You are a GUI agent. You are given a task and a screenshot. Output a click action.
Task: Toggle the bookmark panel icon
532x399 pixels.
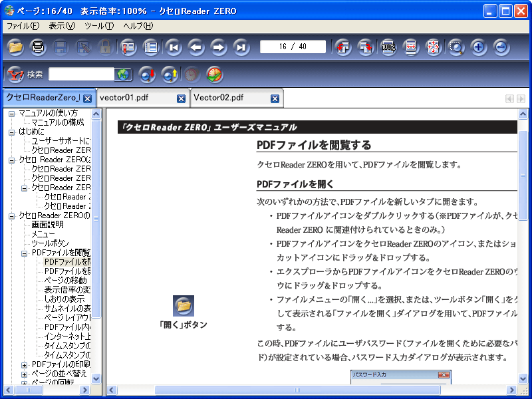click(x=128, y=47)
